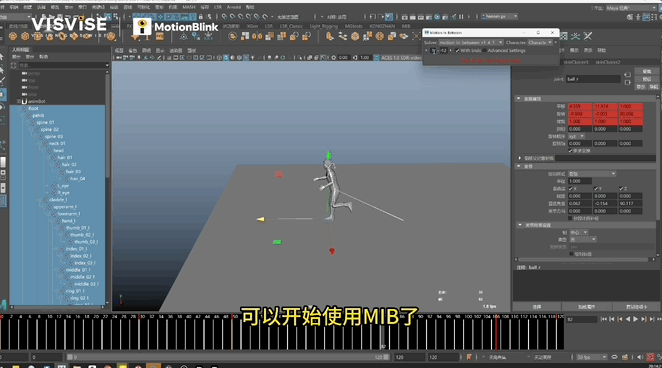Click the outliner search field
The height and width of the screenshot is (368, 662).
pos(61,65)
